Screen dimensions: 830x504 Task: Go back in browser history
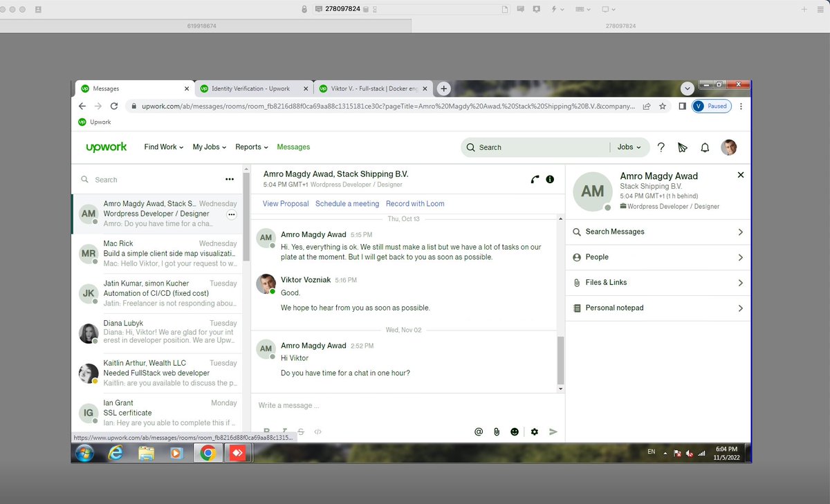coord(82,106)
